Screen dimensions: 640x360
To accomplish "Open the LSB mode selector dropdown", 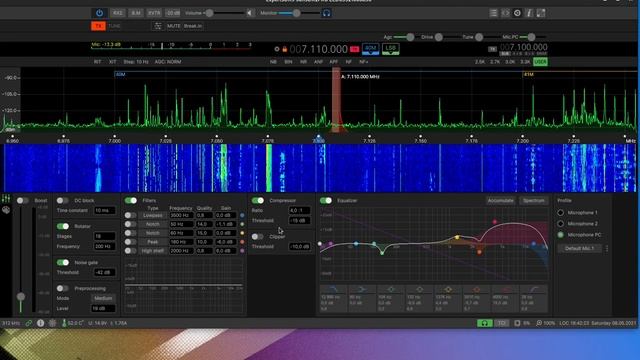I will point(391,49).
